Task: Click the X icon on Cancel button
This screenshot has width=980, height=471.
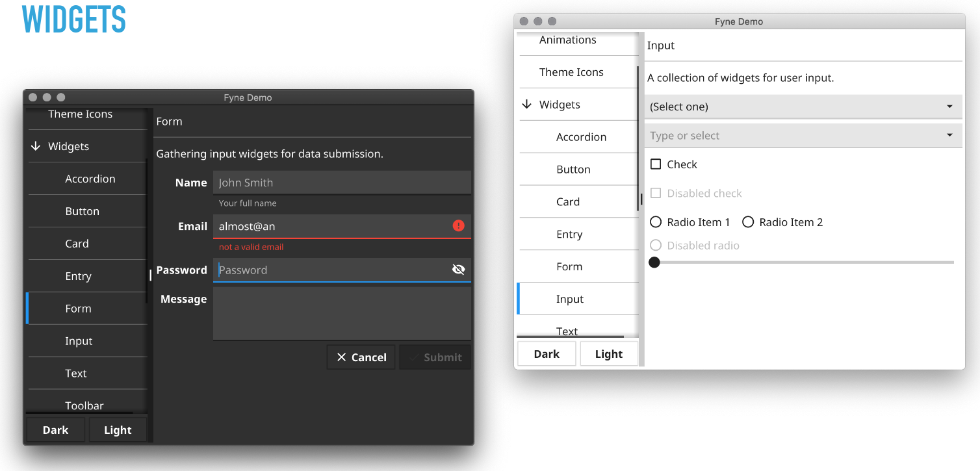Action: coord(341,357)
